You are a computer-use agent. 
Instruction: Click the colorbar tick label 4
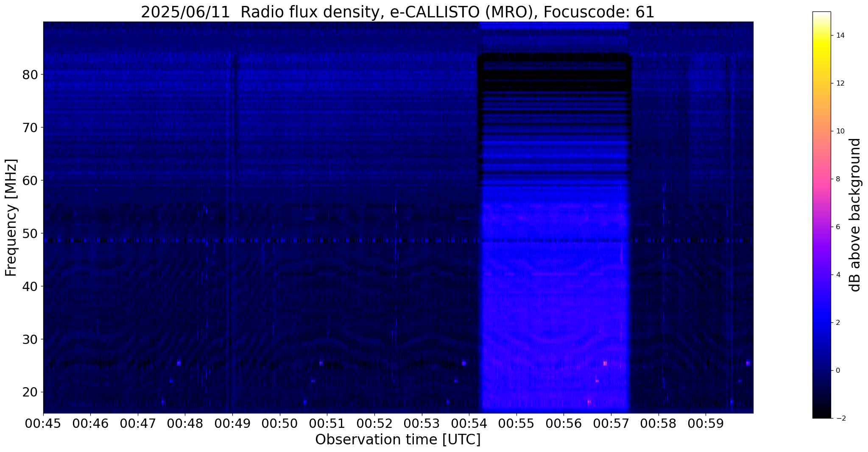point(837,275)
